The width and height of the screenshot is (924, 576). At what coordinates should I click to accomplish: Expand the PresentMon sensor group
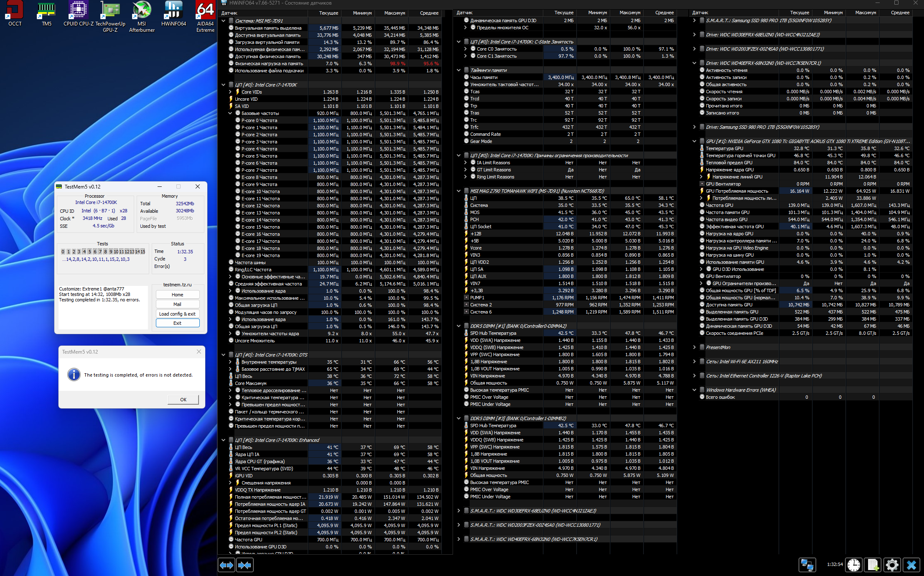coord(694,347)
